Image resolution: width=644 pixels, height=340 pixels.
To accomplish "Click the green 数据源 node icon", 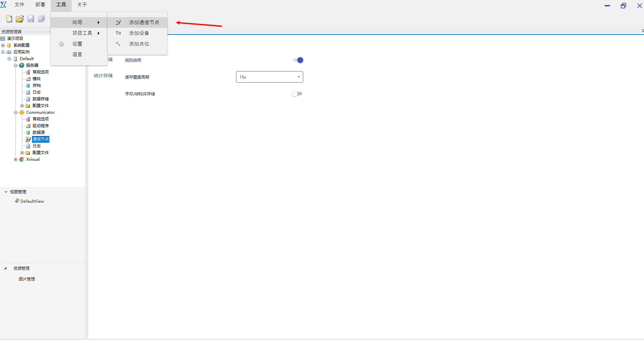I will 28,133.
